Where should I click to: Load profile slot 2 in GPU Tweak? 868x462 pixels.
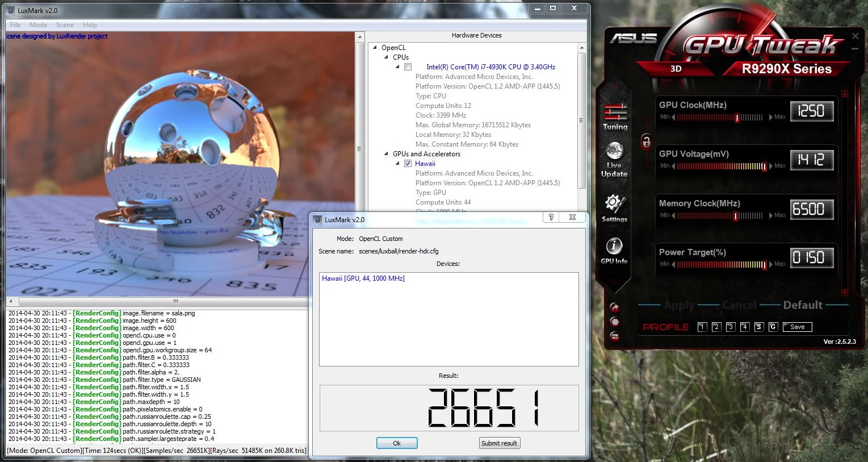pos(716,327)
